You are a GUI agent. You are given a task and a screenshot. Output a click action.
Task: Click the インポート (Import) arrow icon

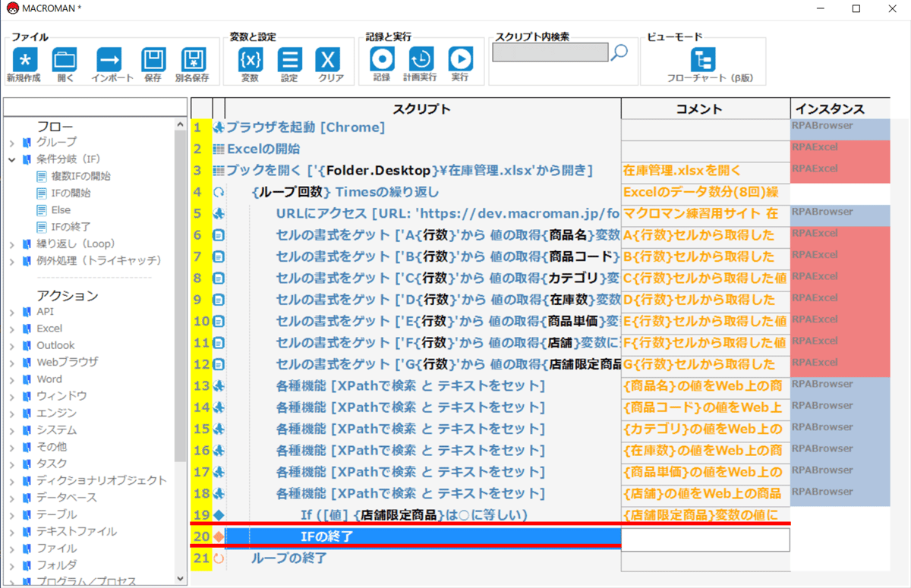pyautogui.click(x=109, y=59)
